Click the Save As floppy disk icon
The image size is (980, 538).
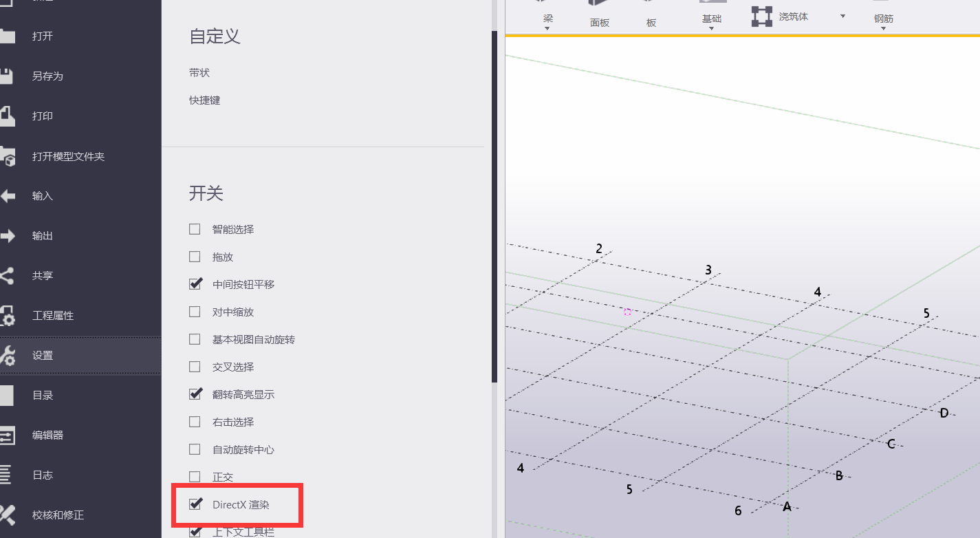pyautogui.click(x=7, y=76)
